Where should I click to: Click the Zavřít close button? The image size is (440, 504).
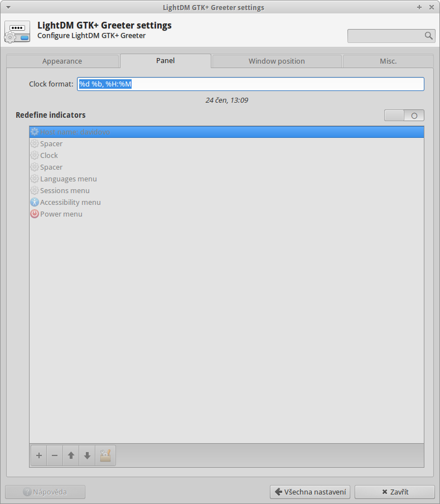click(x=395, y=492)
